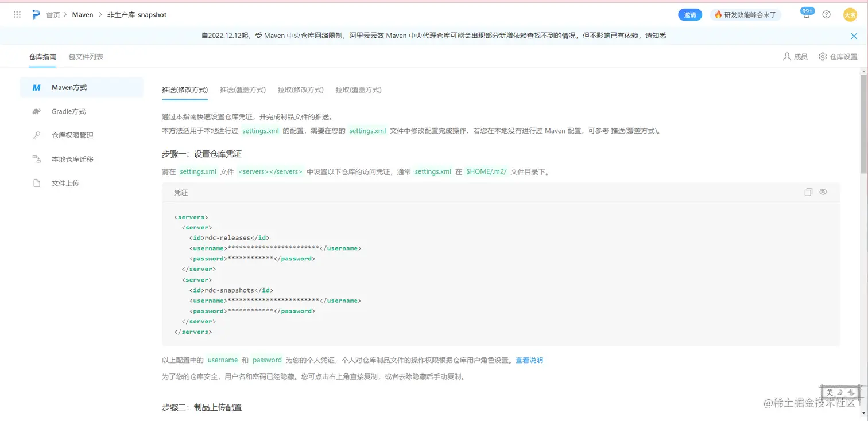
Task: Open notifications showing 99+ badge
Action: pos(806,15)
